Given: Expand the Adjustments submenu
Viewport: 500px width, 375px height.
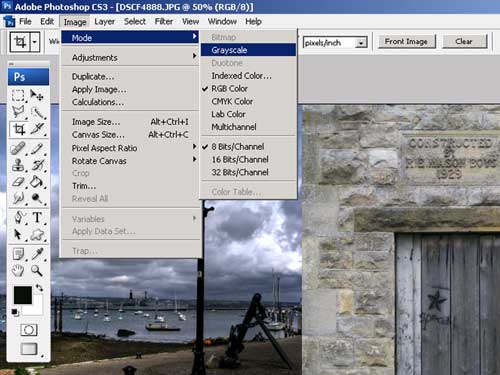Looking at the screenshot, I should [x=130, y=57].
